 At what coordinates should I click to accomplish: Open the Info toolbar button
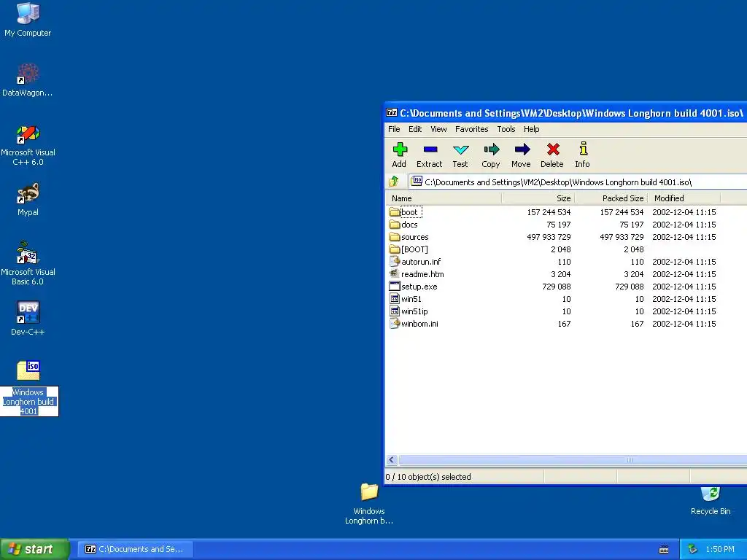pyautogui.click(x=583, y=155)
